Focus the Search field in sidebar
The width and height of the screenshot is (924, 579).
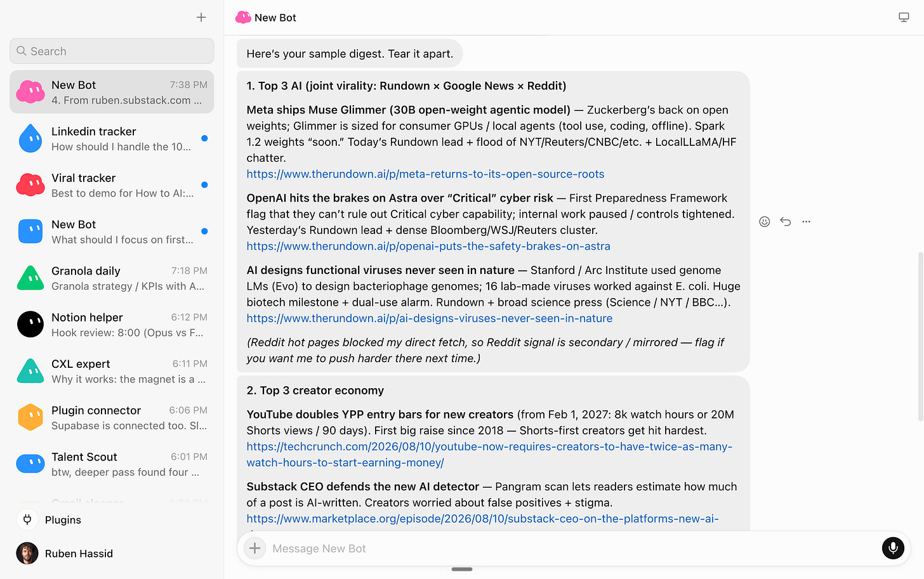click(112, 51)
